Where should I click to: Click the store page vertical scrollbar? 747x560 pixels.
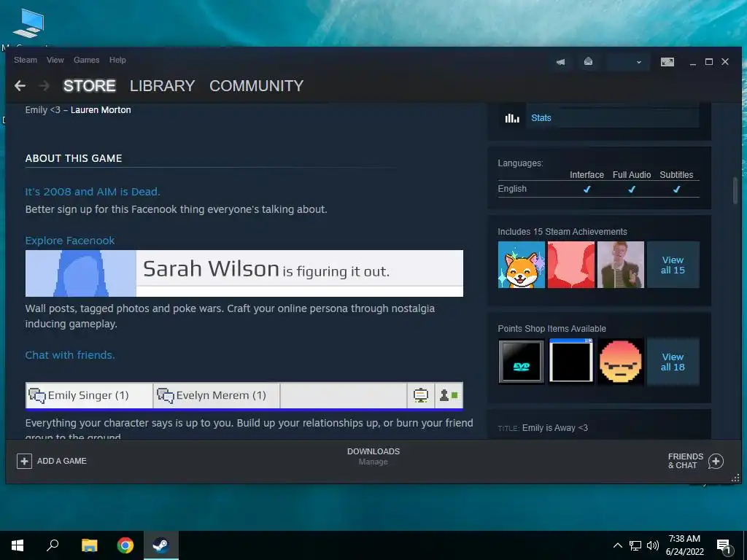pyautogui.click(x=735, y=190)
